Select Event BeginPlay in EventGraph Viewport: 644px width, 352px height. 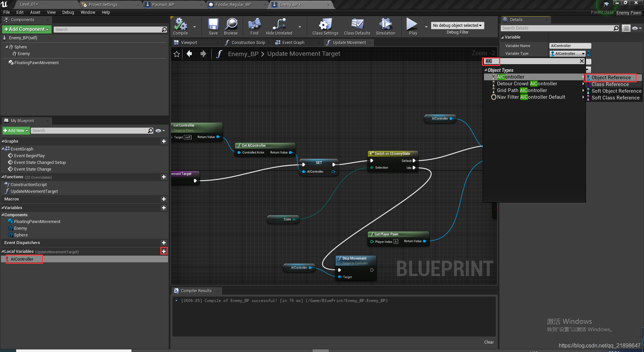coord(29,156)
